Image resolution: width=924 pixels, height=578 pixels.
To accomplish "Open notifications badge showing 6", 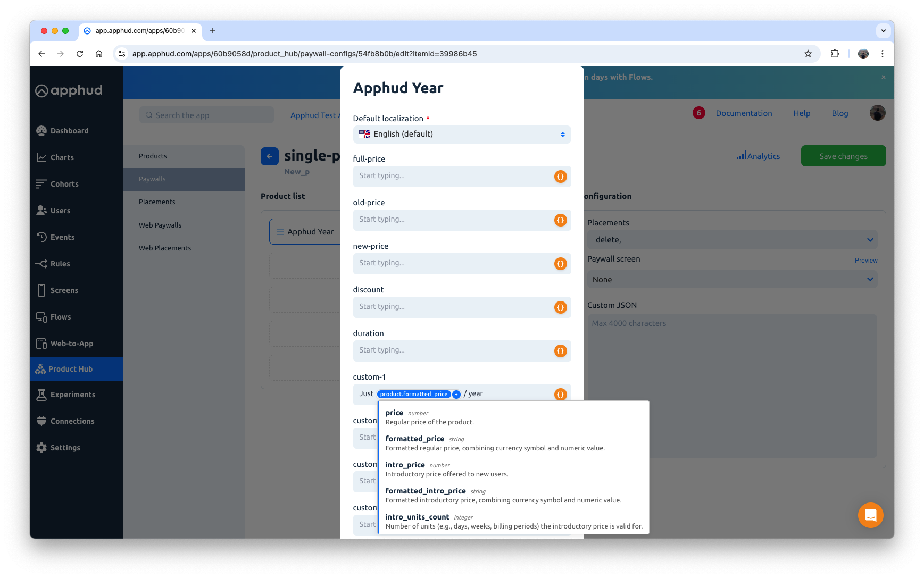I will pos(698,113).
